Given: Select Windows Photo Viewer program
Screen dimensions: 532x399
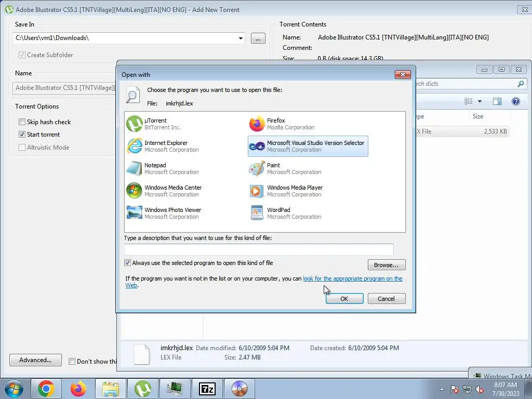Looking at the screenshot, I should tap(164, 214).
